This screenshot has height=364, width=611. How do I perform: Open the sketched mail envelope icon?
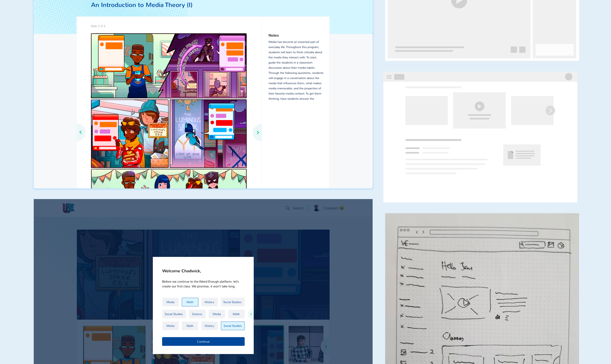tap(551, 245)
